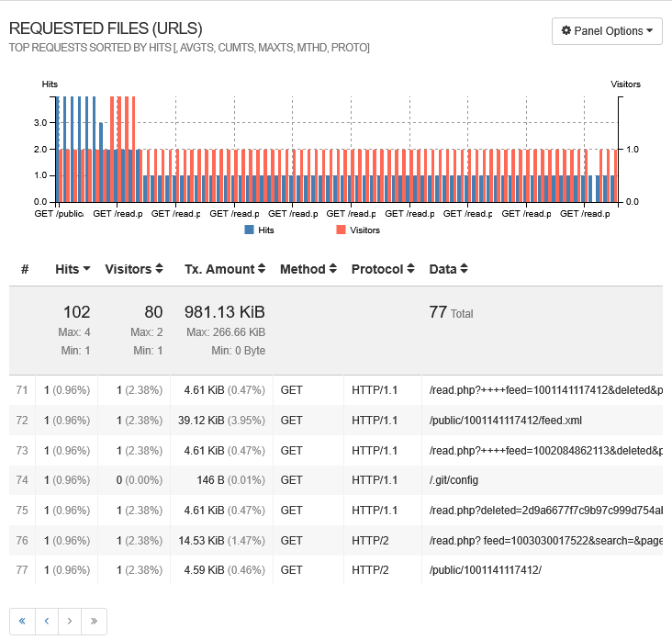Go to next page of results
672x640 pixels.
tap(70, 622)
